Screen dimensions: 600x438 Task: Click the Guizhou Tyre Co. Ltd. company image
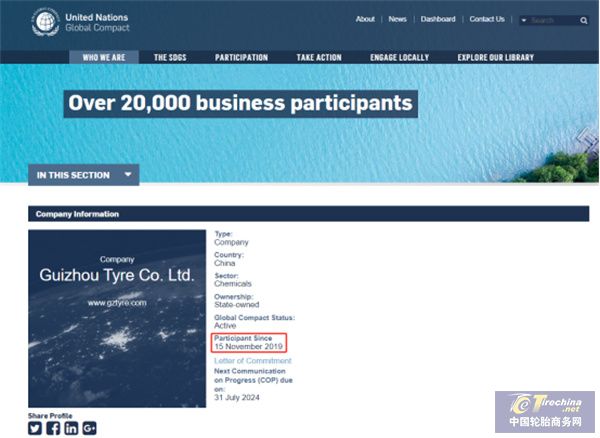click(117, 318)
